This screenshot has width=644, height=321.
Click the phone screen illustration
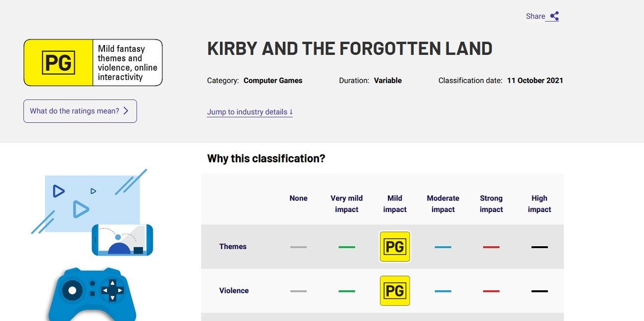click(122, 240)
